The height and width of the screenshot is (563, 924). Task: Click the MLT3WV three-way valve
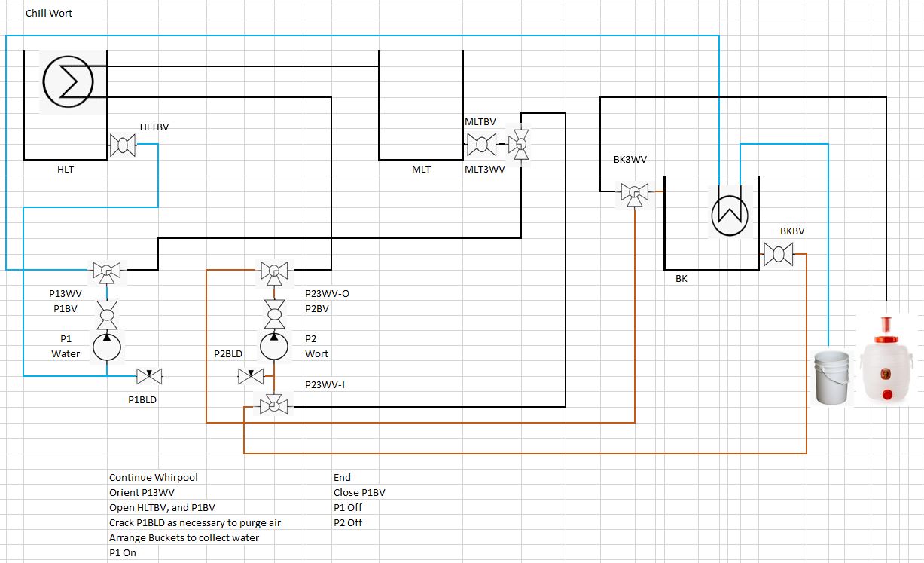520,142
